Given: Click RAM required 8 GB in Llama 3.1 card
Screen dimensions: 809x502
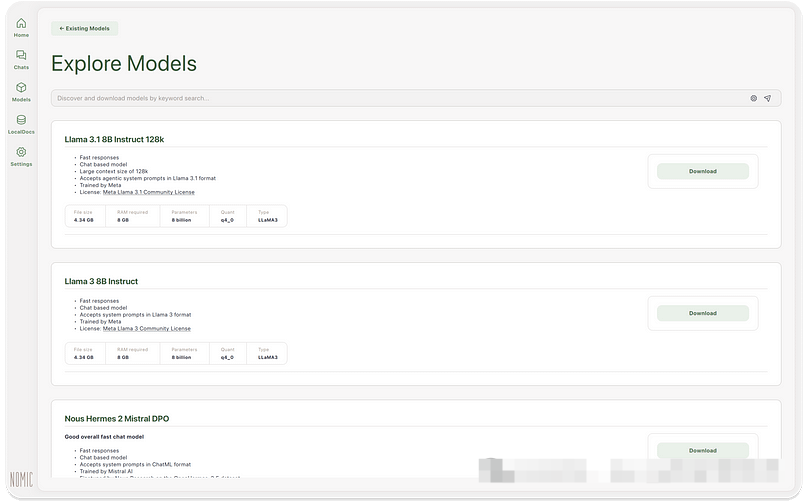Looking at the screenshot, I should coord(133,216).
